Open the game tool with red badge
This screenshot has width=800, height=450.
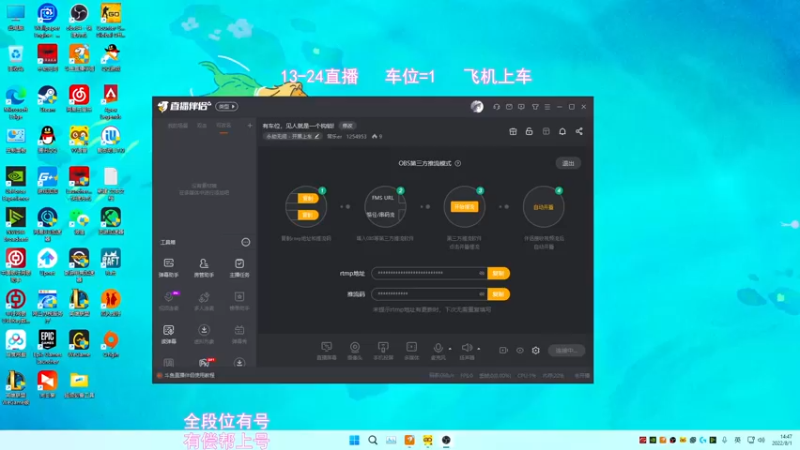206,362
